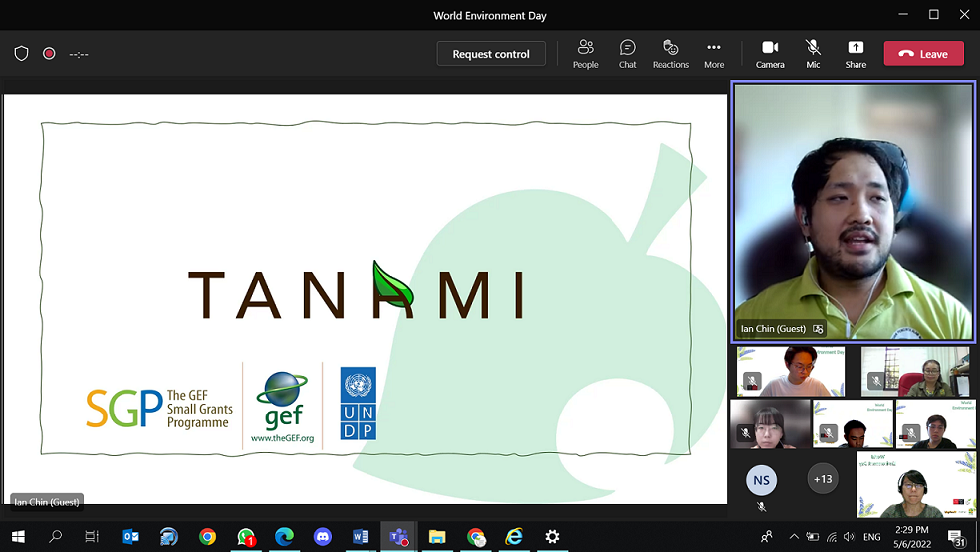Click the battery tray icon

812,536
